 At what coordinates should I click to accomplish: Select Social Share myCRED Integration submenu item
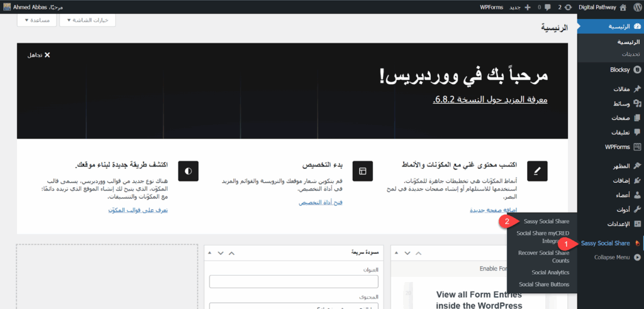pyautogui.click(x=543, y=237)
